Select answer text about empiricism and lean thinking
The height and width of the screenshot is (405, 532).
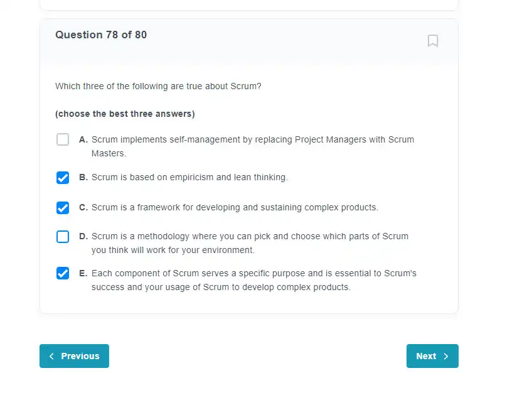[189, 177]
